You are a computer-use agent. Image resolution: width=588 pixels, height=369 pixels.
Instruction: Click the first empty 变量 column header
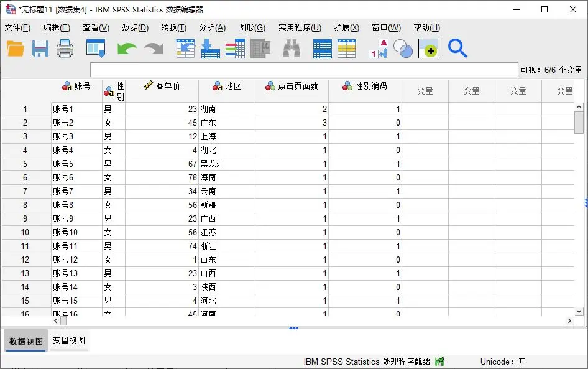tap(425, 91)
